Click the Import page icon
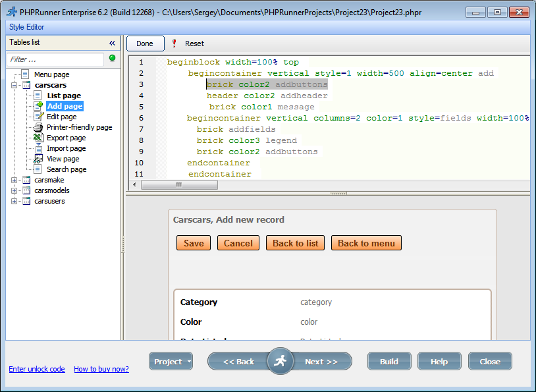Screen dimensions: 536x392 [x=39, y=148]
